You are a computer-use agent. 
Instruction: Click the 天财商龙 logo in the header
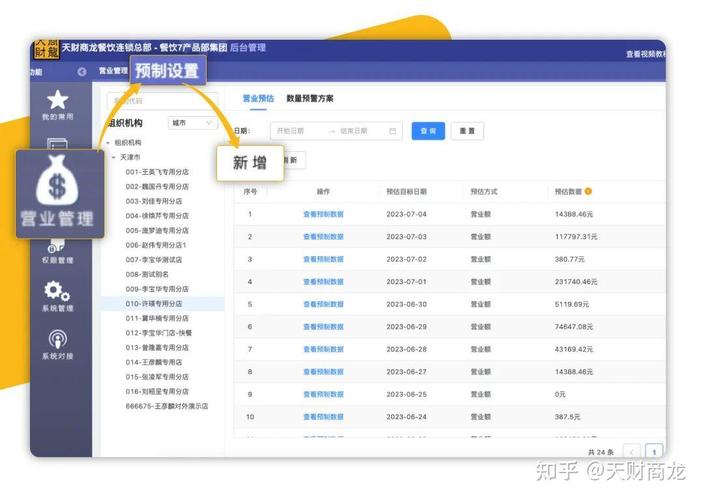pos(46,49)
